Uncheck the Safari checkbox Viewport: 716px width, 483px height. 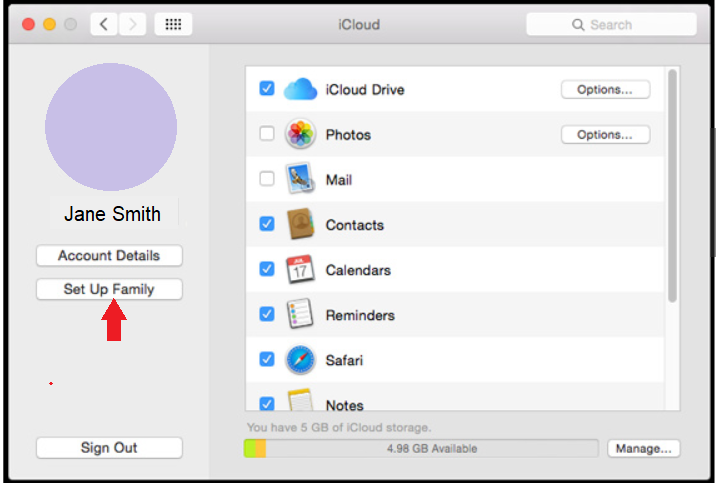tap(267, 359)
